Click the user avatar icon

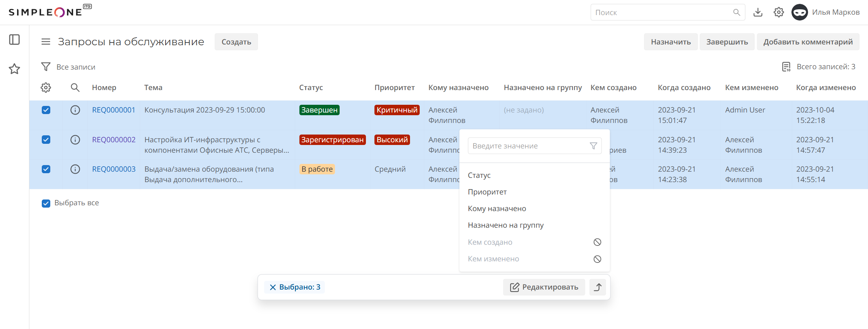pos(800,12)
